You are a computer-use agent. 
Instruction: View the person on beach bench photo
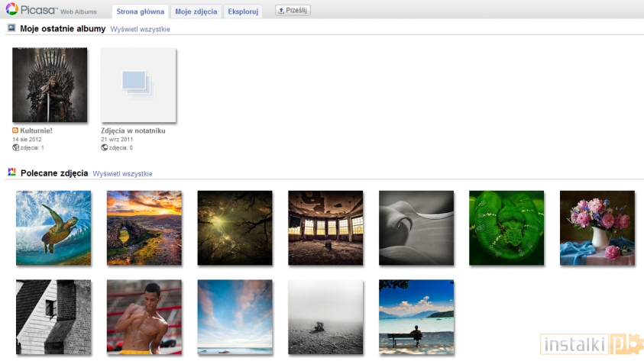coord(416,317)
